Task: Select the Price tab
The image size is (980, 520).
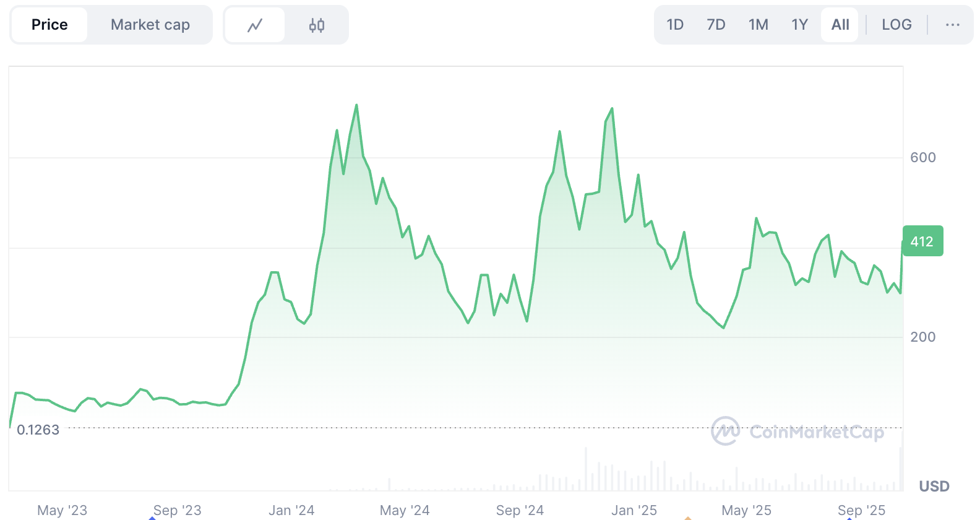Action: pyautogui.click(x=49, y=25)
